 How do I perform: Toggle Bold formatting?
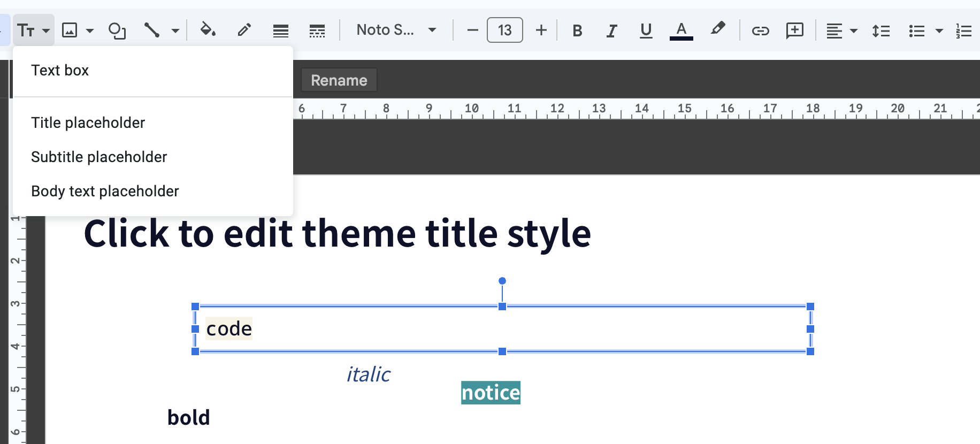(x=577, y=30)
